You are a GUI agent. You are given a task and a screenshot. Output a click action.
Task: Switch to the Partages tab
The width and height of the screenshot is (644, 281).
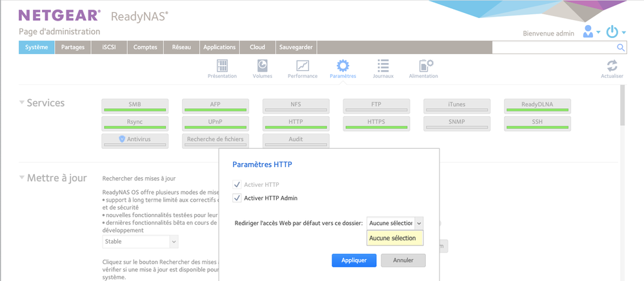[73, 47]
